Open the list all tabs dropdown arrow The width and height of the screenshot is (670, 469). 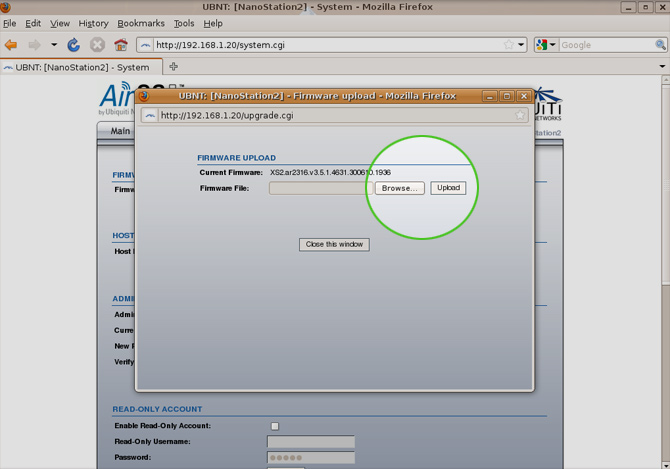(662, 66)
